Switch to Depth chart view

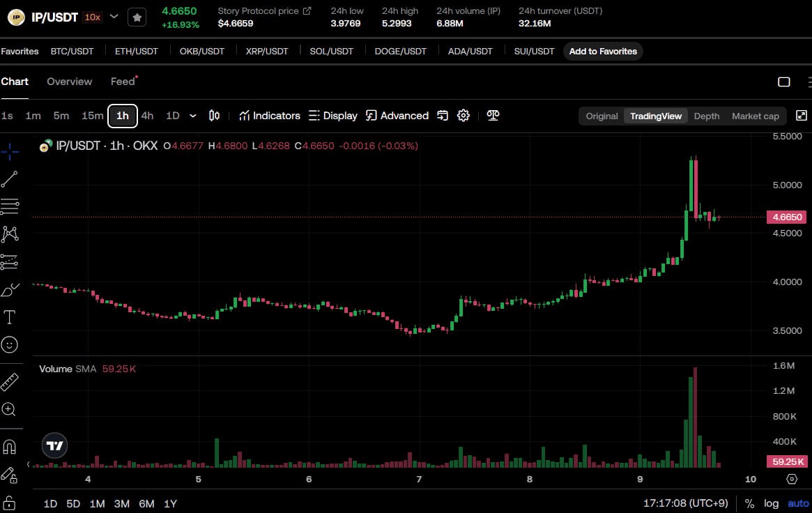point(706,116)
